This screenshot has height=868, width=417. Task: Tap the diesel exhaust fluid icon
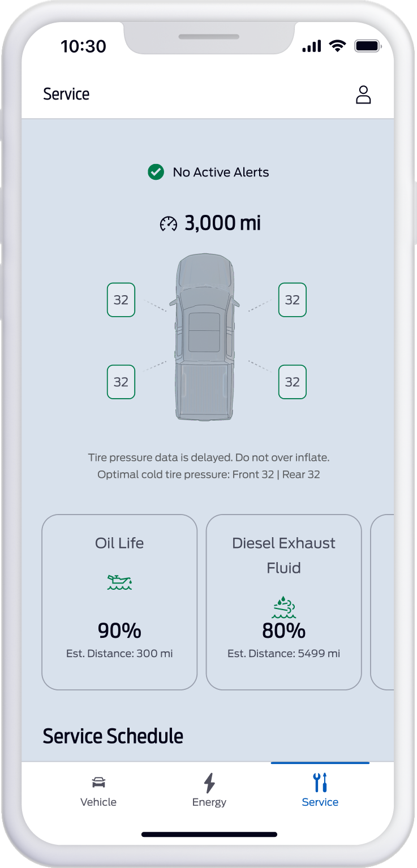283,608
